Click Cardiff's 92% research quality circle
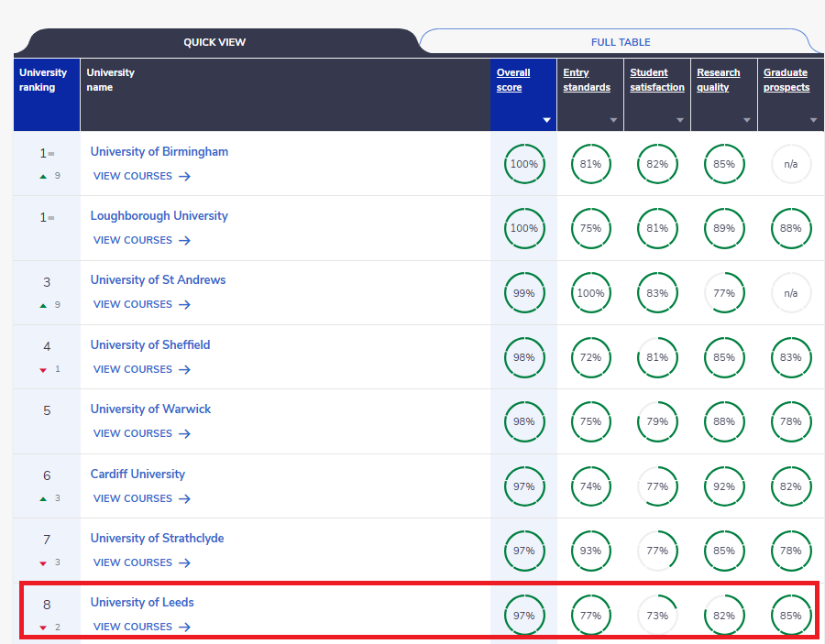This screenshot has width=825, height=644. click(x=724, y=486)
